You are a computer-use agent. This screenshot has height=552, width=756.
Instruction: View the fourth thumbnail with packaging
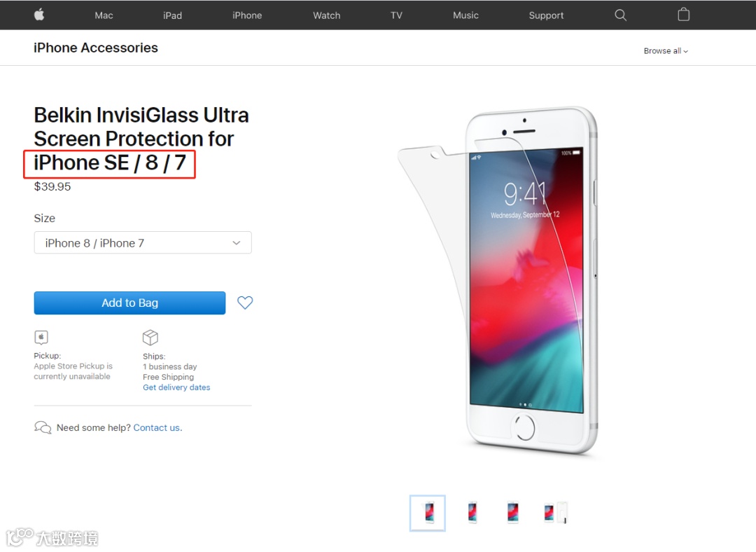pos(555,513)
